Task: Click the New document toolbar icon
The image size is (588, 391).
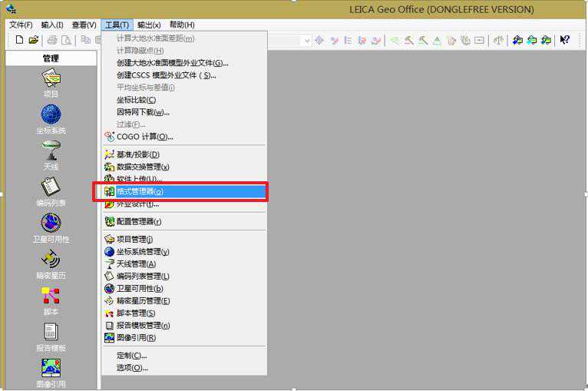Action: [19, 39]
